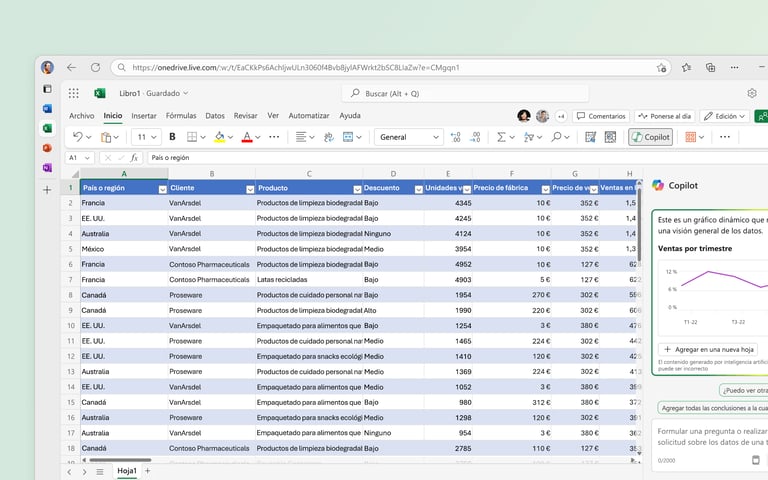Click the AutoSum sigma icon
Image resolution: width=768 pixels, height=480 pixels.
point(501,137)
